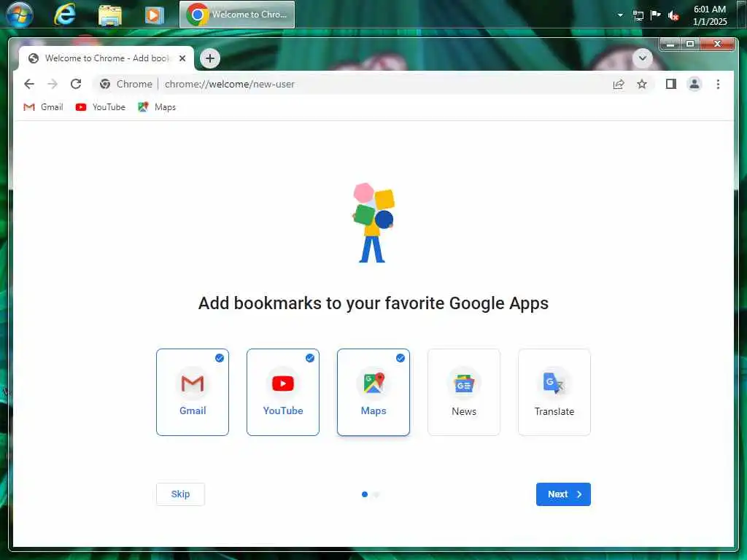747x560 pixels.
Task: Click the Next button
Action: pos(563,494)
